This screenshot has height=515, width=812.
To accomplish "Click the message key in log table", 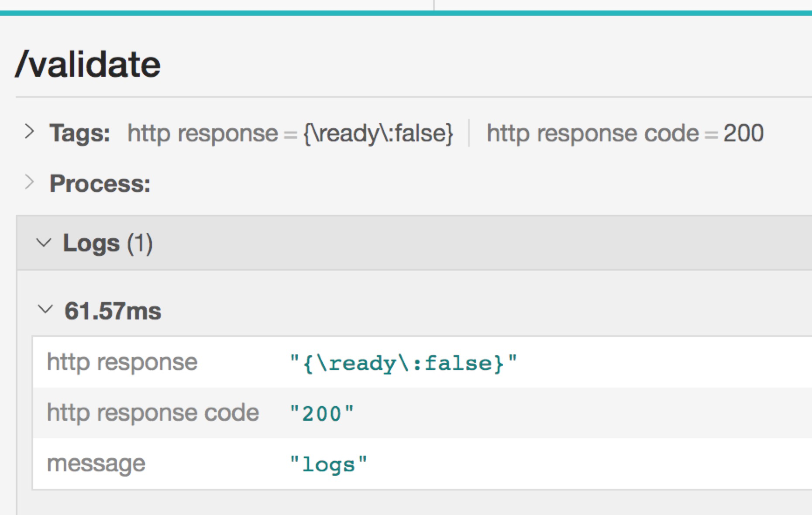I will (x=96, y=463).
